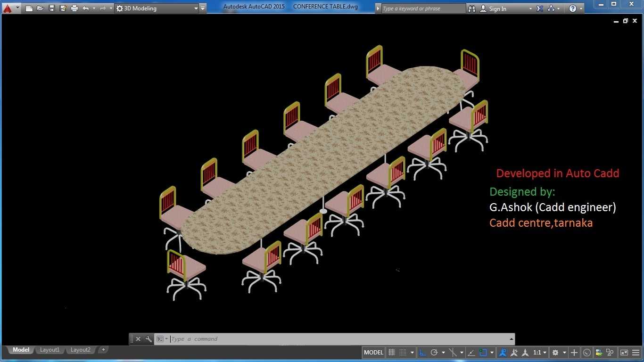This screenshot has height=362, width=644.
Task: Toggle drawing grid display
Action: 392,352
